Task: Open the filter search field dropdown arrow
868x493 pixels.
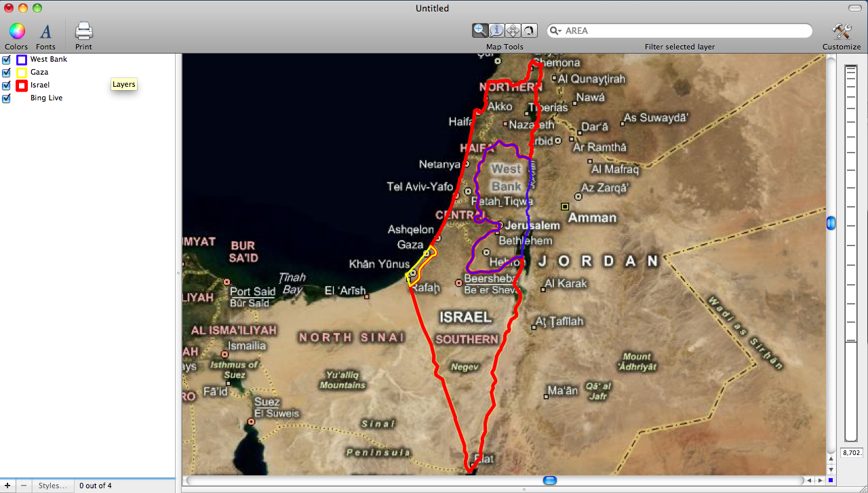Action: click(x=556, y=31)
